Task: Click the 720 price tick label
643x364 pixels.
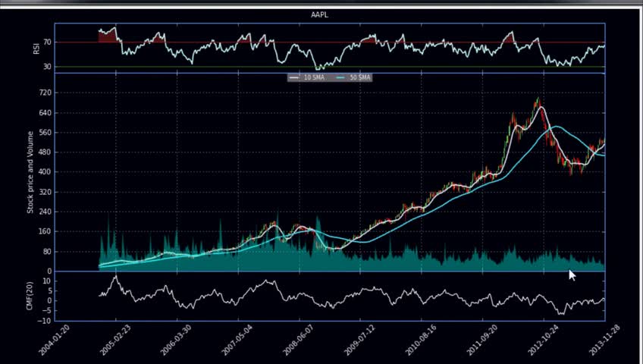Action: (45, 93)
